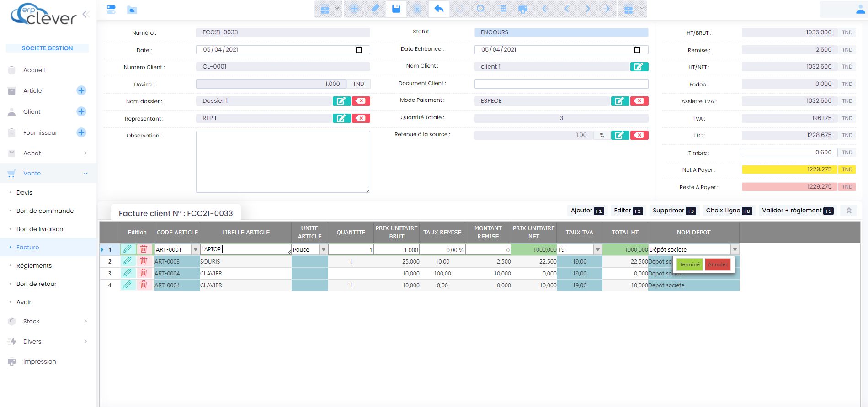This screenshot has height=407, width=868.
Task: Collapse the sidebar with double chevron
Action: click(86, 14)
